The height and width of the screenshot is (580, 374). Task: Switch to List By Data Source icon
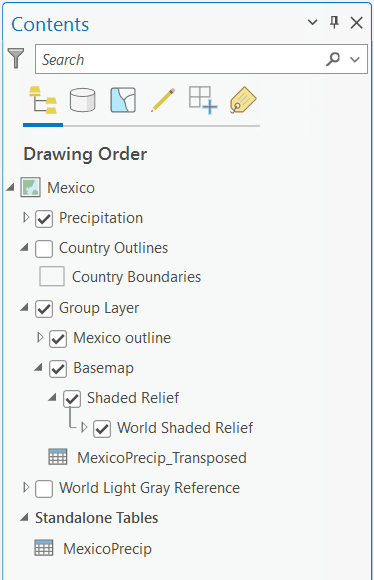82,100
